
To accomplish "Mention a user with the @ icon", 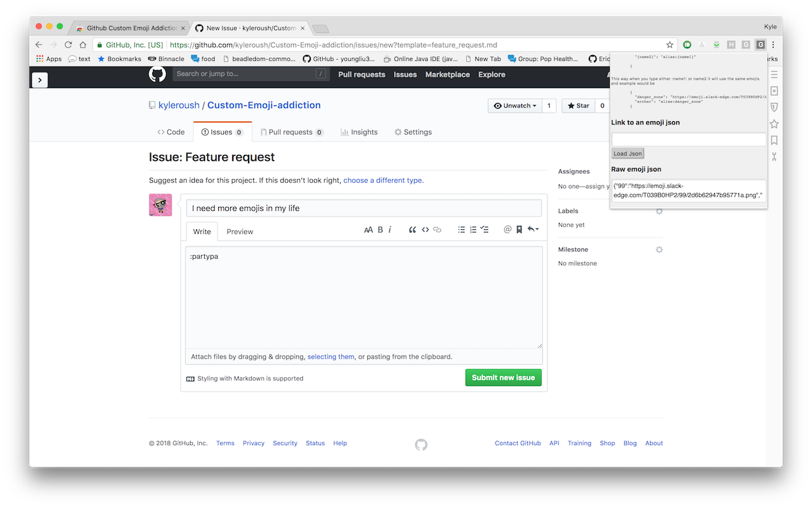I will coord(507,230).
